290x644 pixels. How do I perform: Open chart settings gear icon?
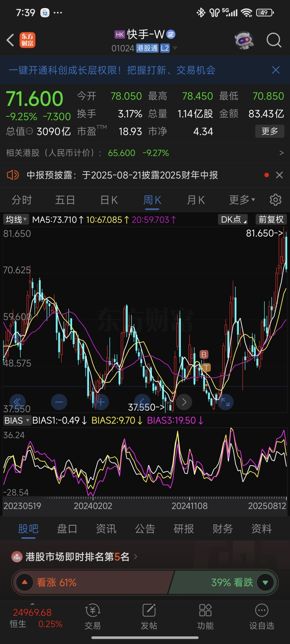click(275, 200)
